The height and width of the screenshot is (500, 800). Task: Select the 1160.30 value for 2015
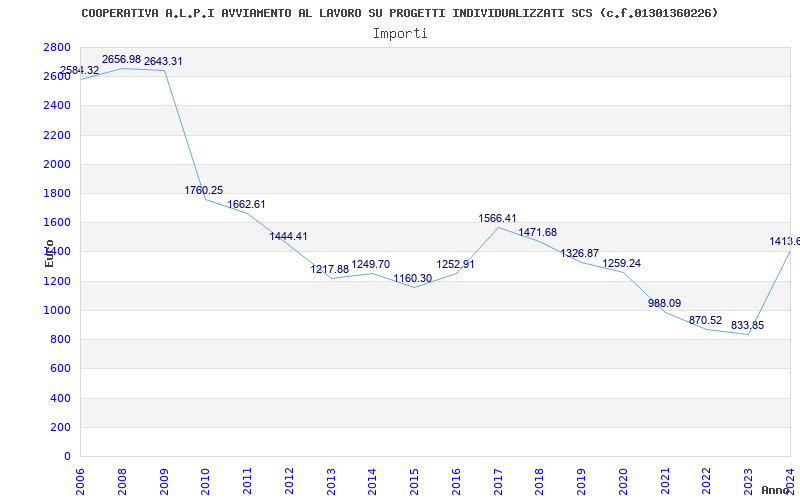(x=413, y=279)
